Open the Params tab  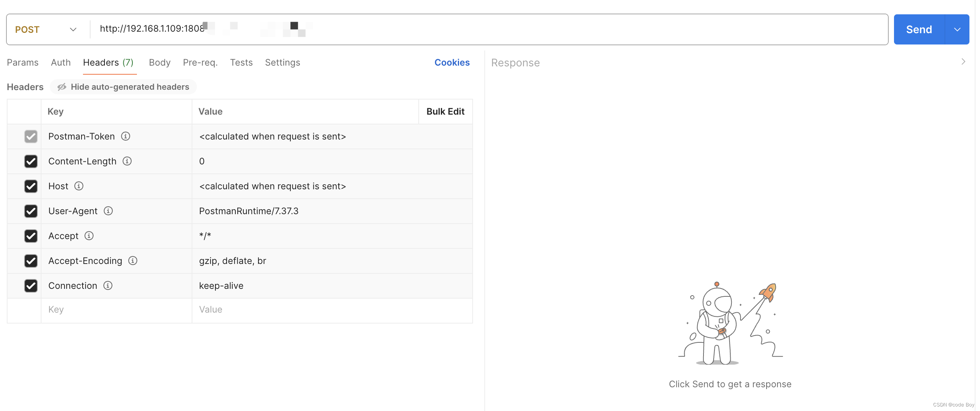click(23, 63)
